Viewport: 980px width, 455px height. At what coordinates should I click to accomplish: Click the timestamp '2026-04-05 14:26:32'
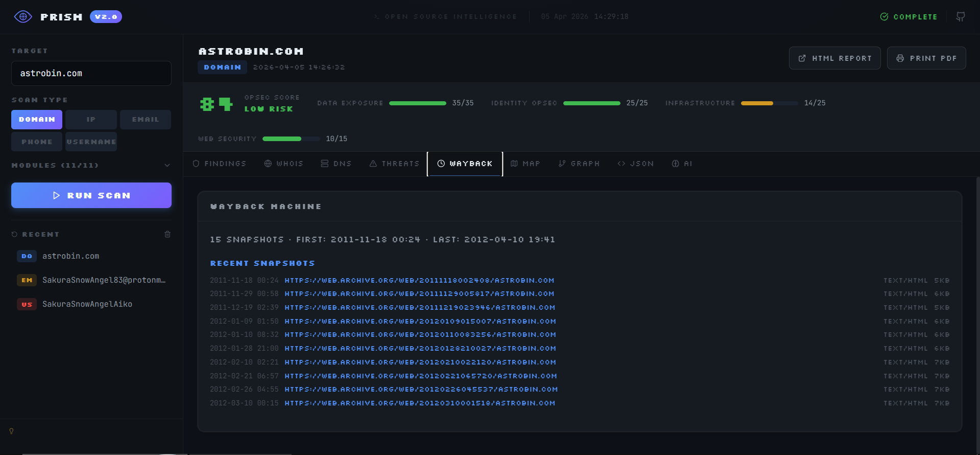tap(299, 67)
